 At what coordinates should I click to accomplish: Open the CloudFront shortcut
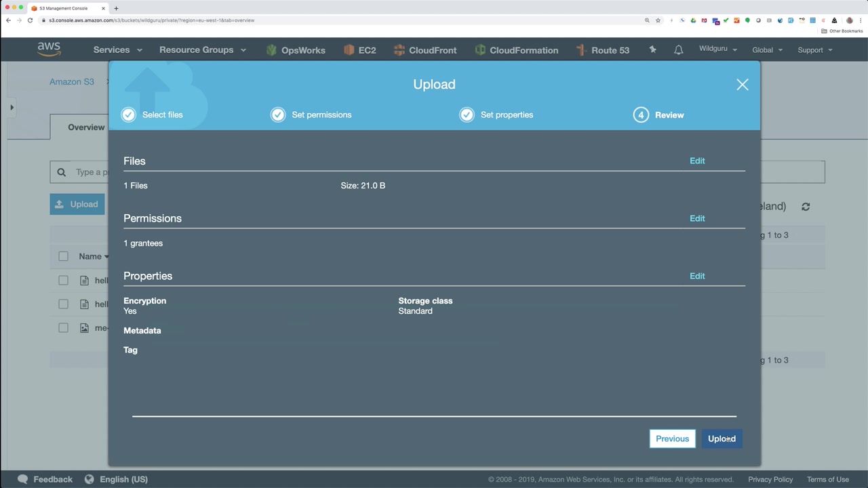coord(425,50)
